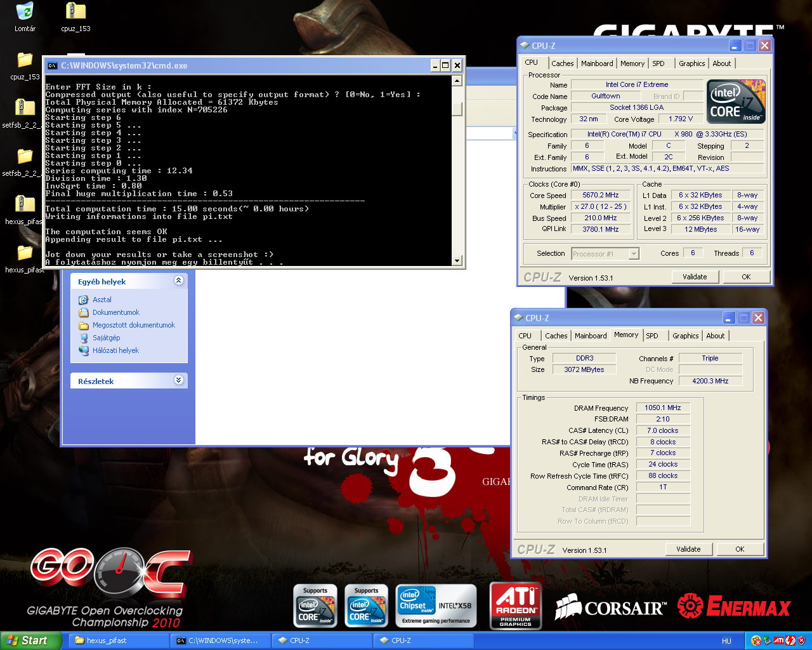This screenshot has height=650, width=812.
Task: Open the Lomtár recycle bin icon
Action: click(x=25, y=11)
